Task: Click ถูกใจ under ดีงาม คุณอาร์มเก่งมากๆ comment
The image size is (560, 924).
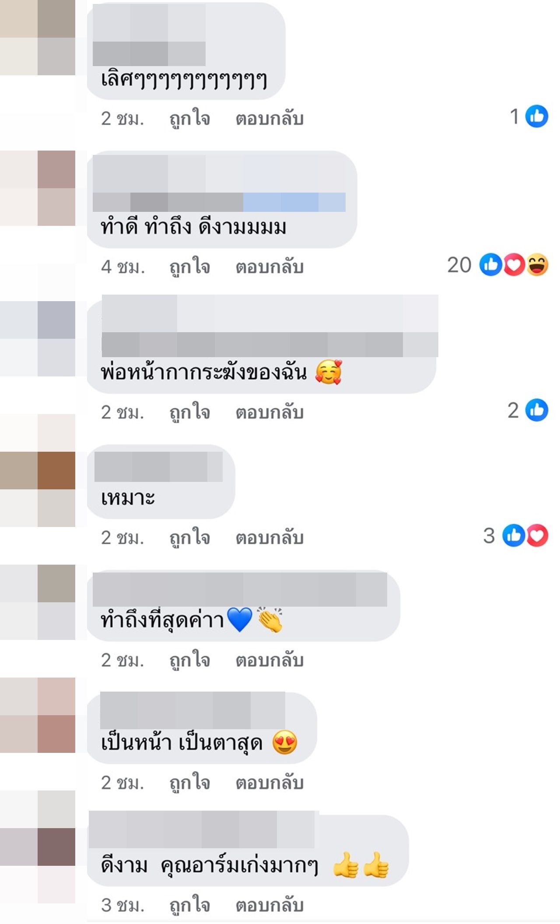Action: 190,906
